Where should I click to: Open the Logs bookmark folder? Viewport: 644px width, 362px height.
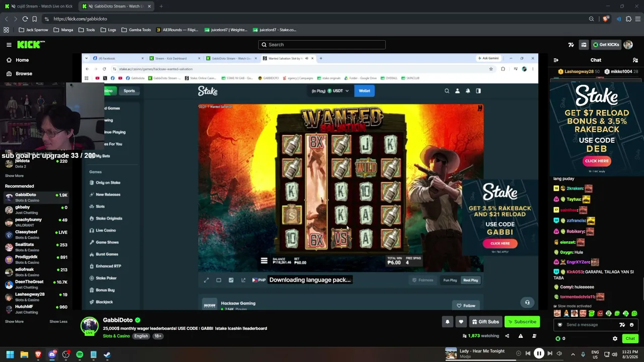[x=108, y=30]
